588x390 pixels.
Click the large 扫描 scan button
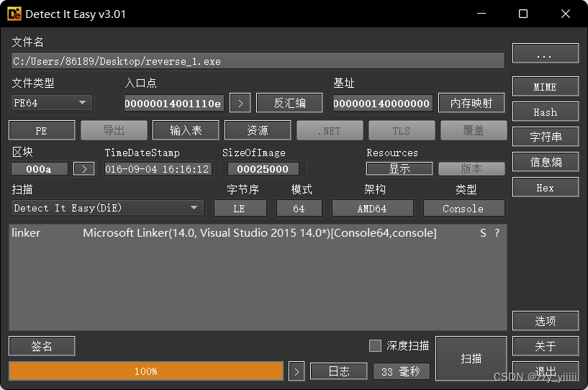pyautogui.click(x=471, y=358)
